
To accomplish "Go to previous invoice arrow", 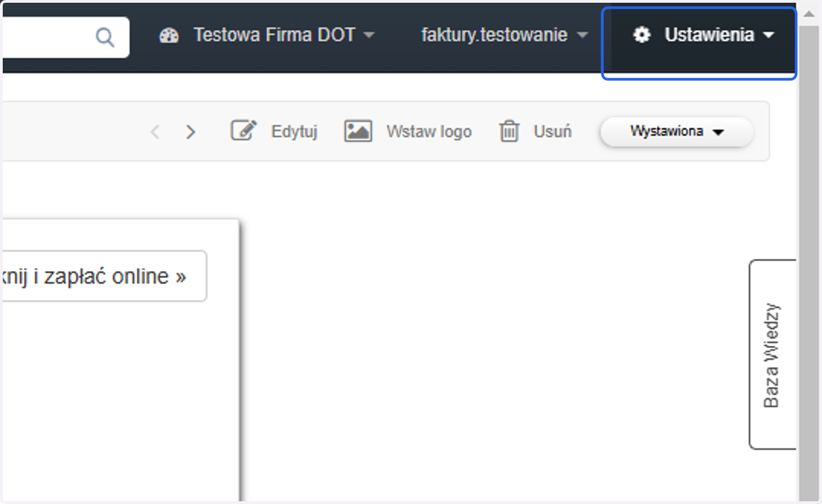I will pos(155,131).
